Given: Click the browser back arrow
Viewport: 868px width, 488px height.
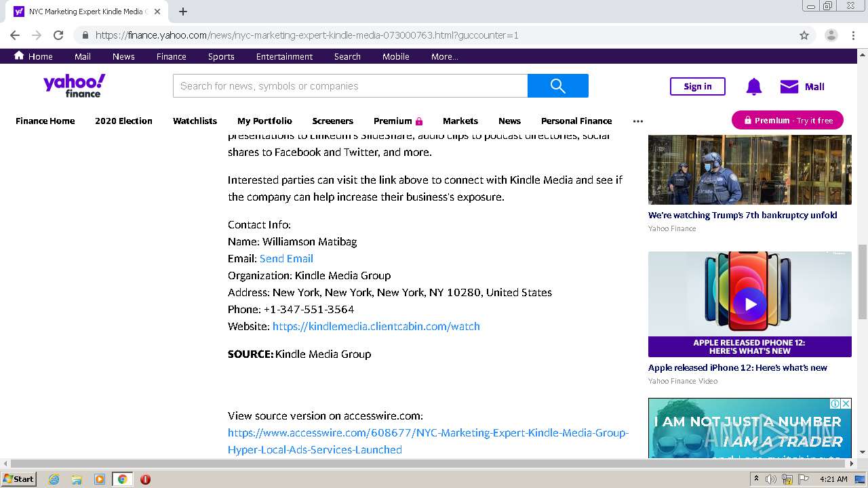Looking at the screenshot, I should tap(15, 35).
